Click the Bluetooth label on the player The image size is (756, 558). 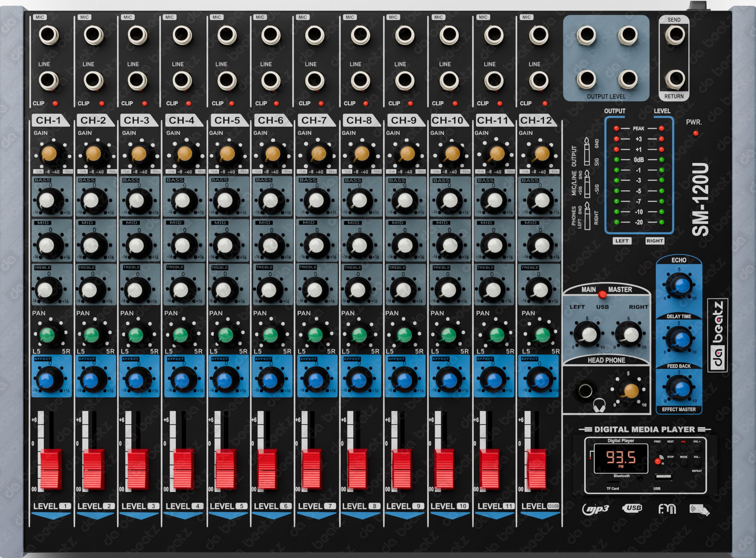pos(622,476)
